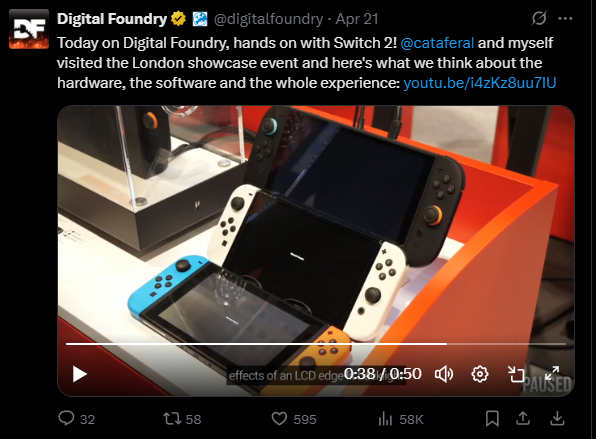Open video settings via the gear icon
Screen dimensions: 596x439
pyautogui.click(x=480, y=374)
